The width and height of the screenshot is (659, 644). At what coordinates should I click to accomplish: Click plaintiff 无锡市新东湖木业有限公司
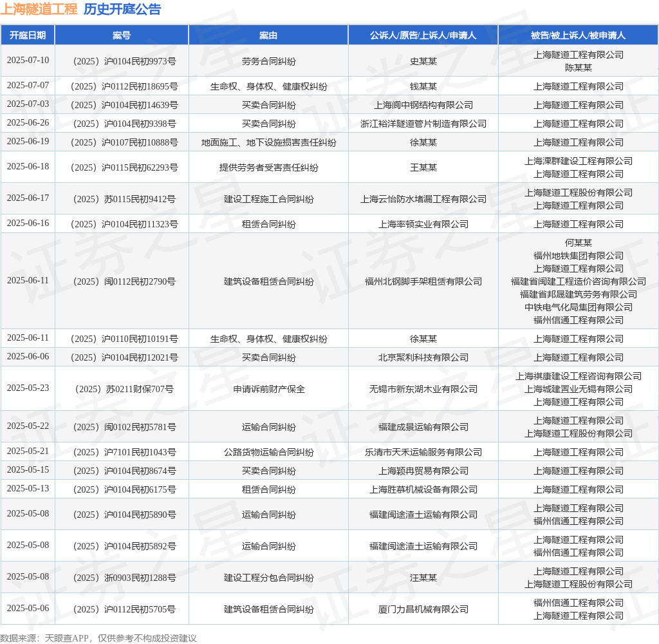pyautogui.click(x=423, y=390)
